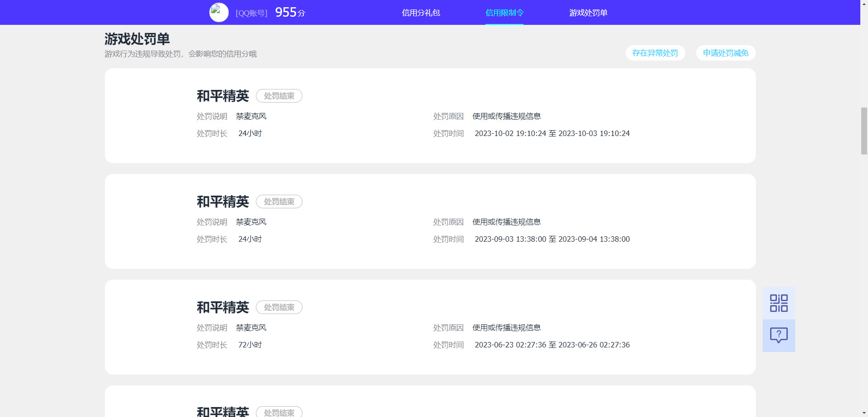Click the scrollbar down arrow

pos(864,413)
